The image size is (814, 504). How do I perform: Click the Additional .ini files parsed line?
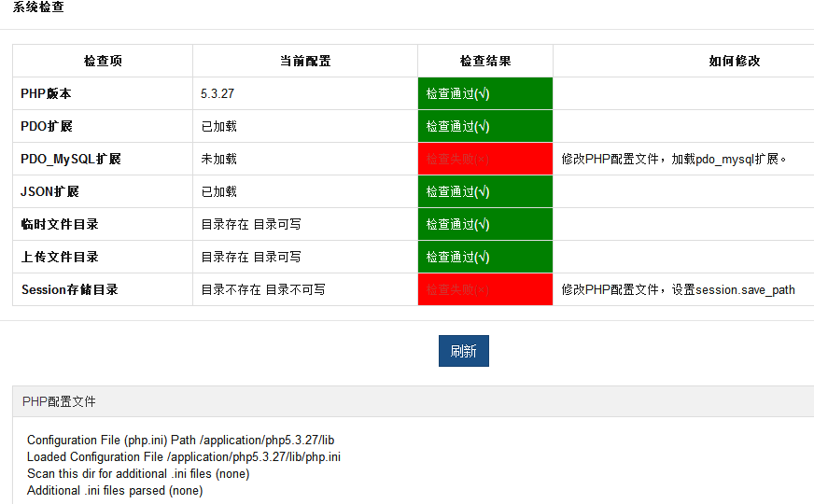pyautogui.click(x=115, y=491)
